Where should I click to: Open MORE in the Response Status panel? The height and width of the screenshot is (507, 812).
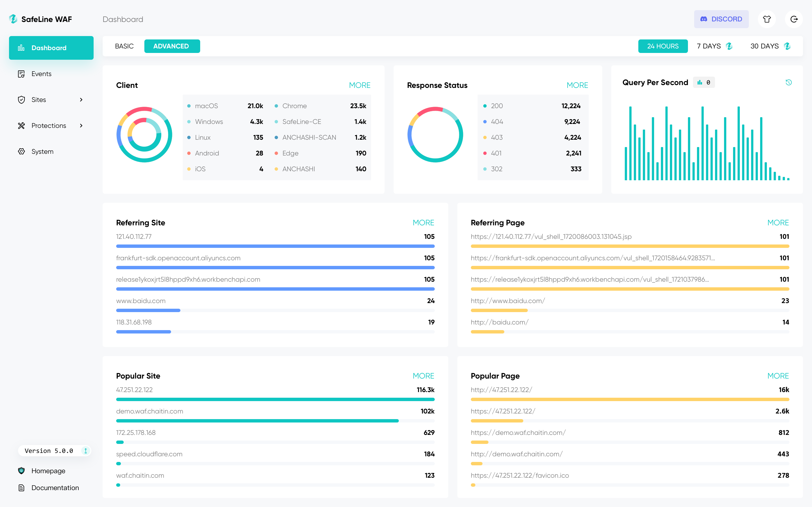(577, 85)
